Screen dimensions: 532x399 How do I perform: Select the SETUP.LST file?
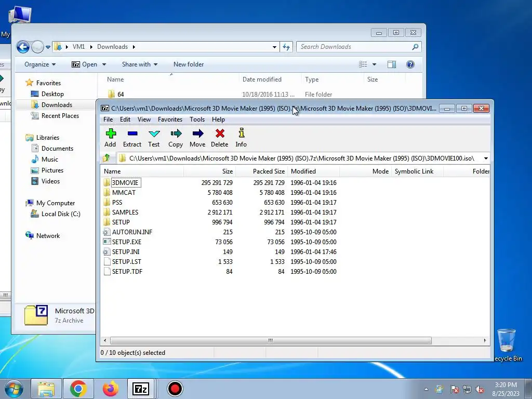[x=127, y=262]
